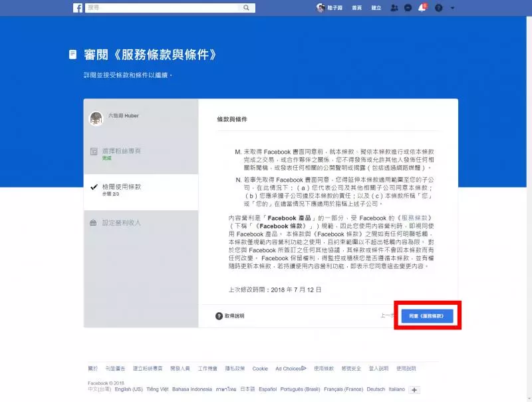Click inside the Facebook search field
This screenshot has width=532, height=402.
coord(162,8)
